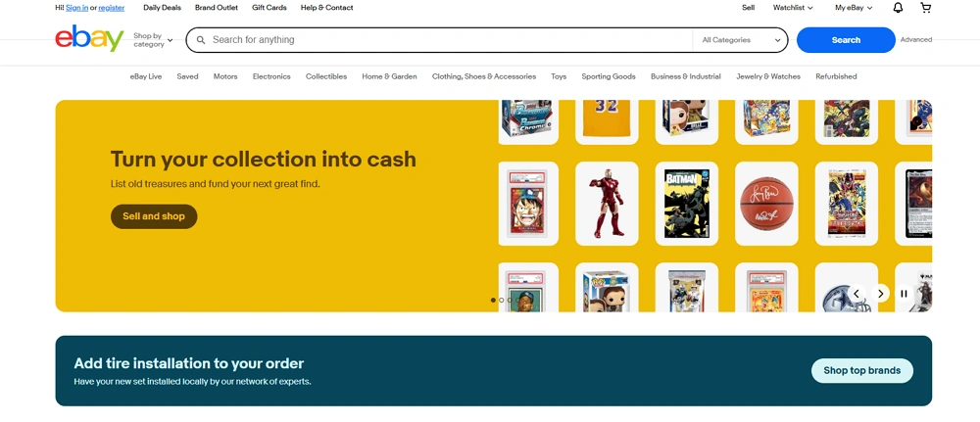Image resolution: width=980 pixels, height=422 pixels.
Task: Click the Sell and shop button
Action: tap(154, 216)
